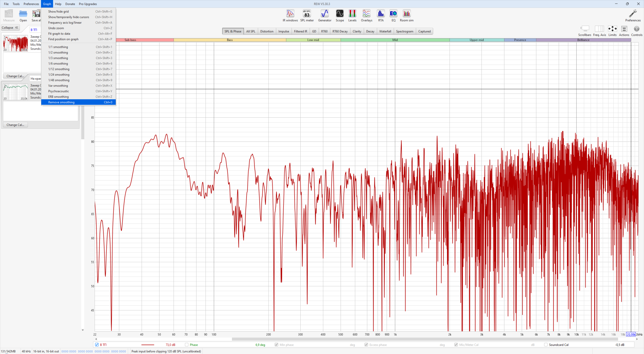Viewport: 644px width, 354px height.
Task: Toggle the Min phase checkbox
Action: [x=276, y=344]
